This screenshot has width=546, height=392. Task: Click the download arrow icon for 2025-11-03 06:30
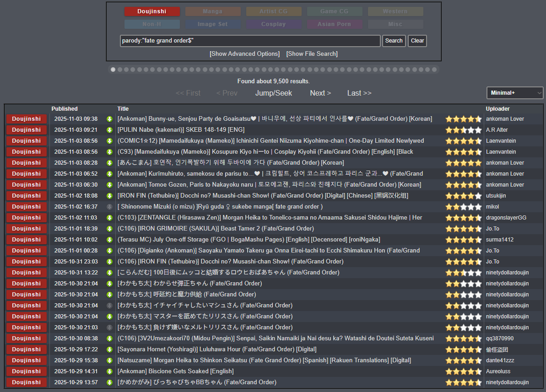tap(109, 185)
